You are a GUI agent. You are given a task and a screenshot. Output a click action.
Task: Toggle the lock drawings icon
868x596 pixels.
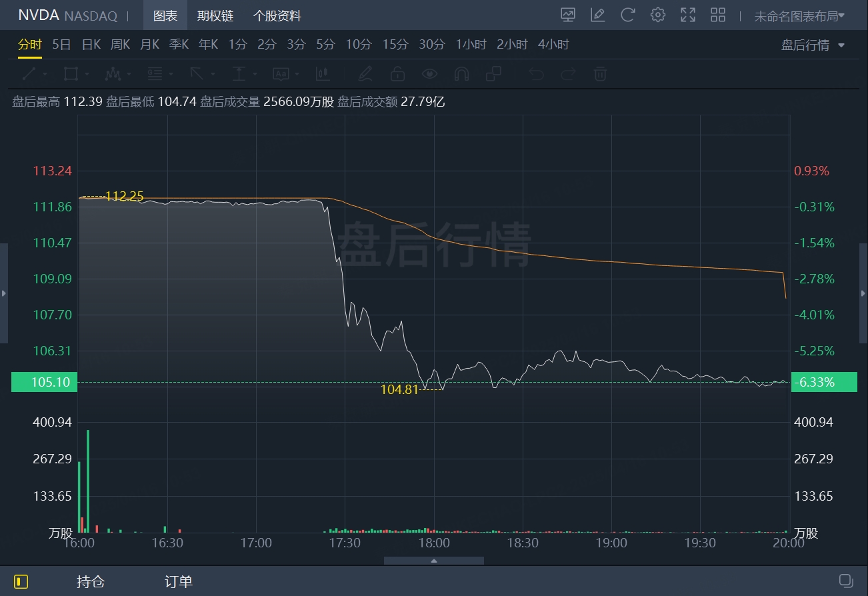tap(397, 73)
